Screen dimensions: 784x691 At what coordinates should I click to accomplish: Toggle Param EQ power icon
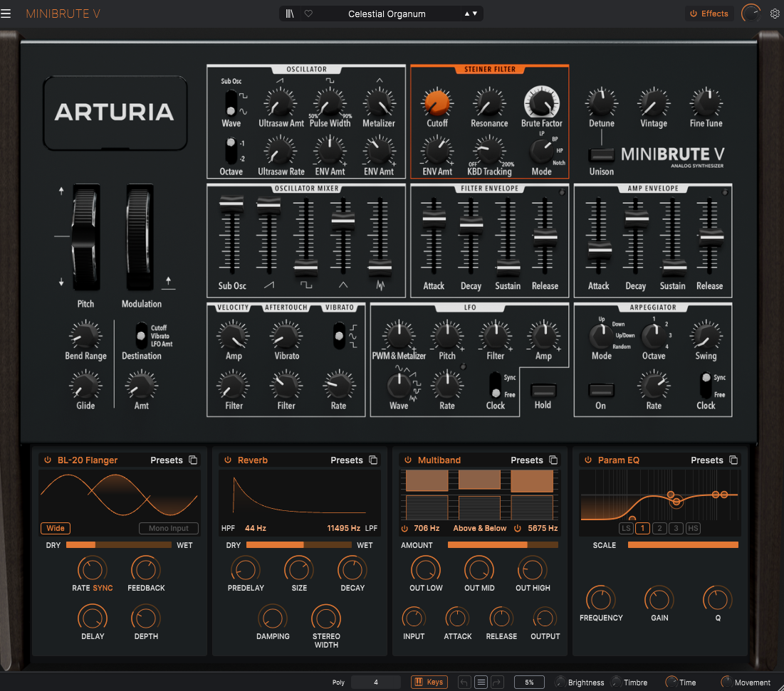click(x=588, y=460)
